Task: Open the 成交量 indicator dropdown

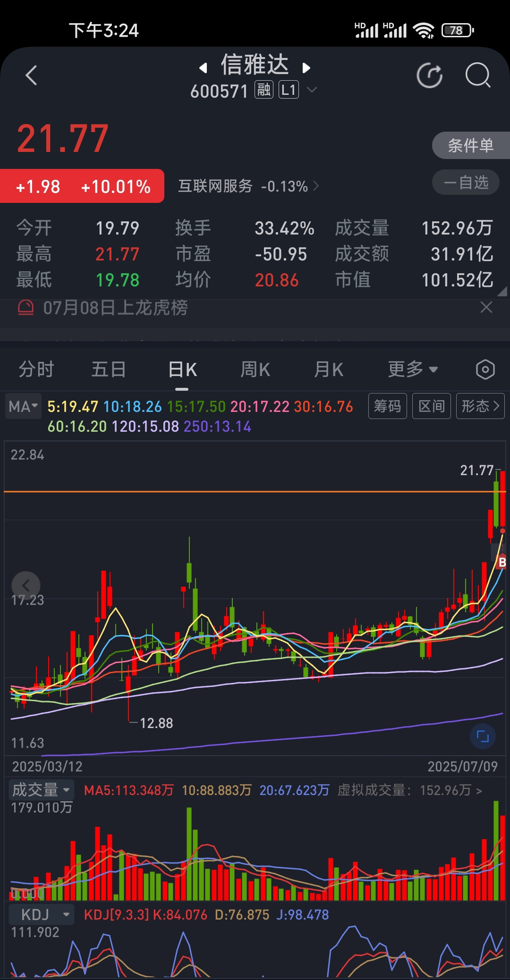Action: coord(41,789)
